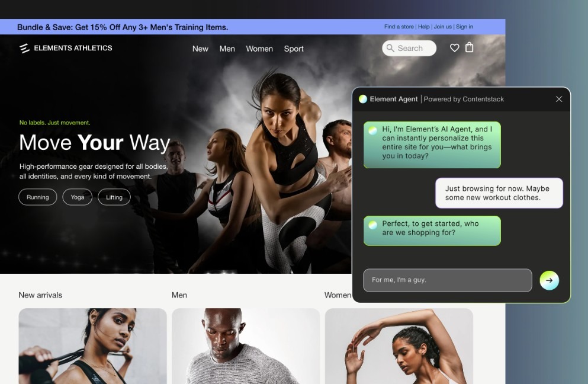Click the Sign in link
The width and height of the screenshot is (588, 384).
click(464, 27)
